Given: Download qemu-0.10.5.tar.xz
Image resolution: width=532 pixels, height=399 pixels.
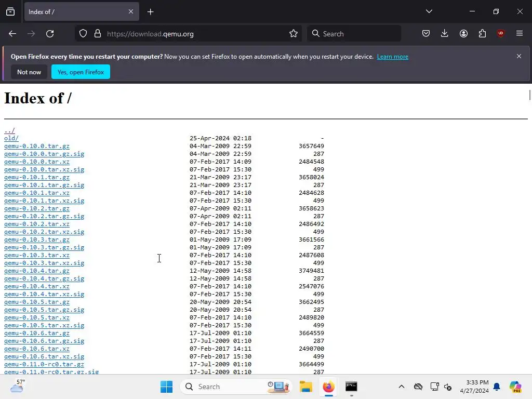Looking at the screenshot, I should (37, 317).
